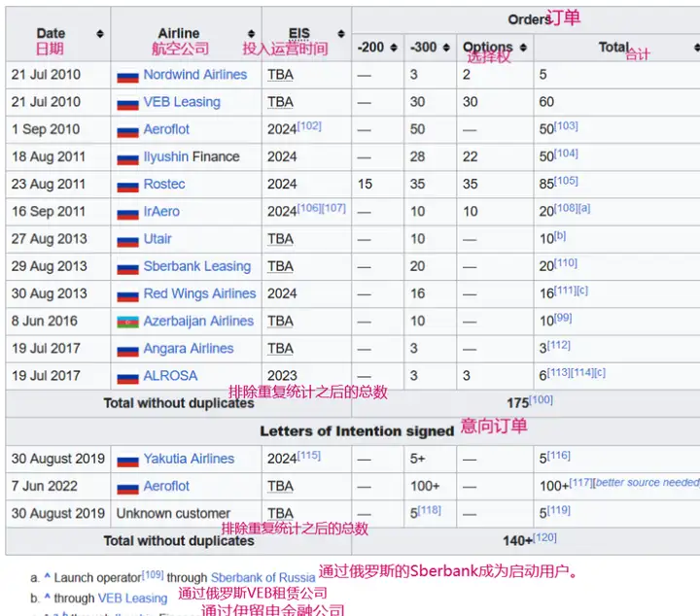
Task: Sort table by EIS column arrows
Action: (341, 34)
